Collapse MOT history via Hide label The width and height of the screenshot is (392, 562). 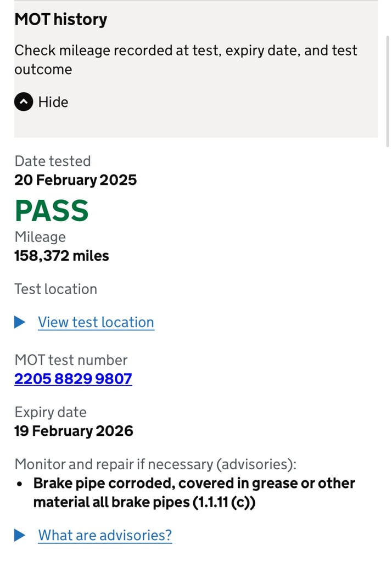pos(53,102)
